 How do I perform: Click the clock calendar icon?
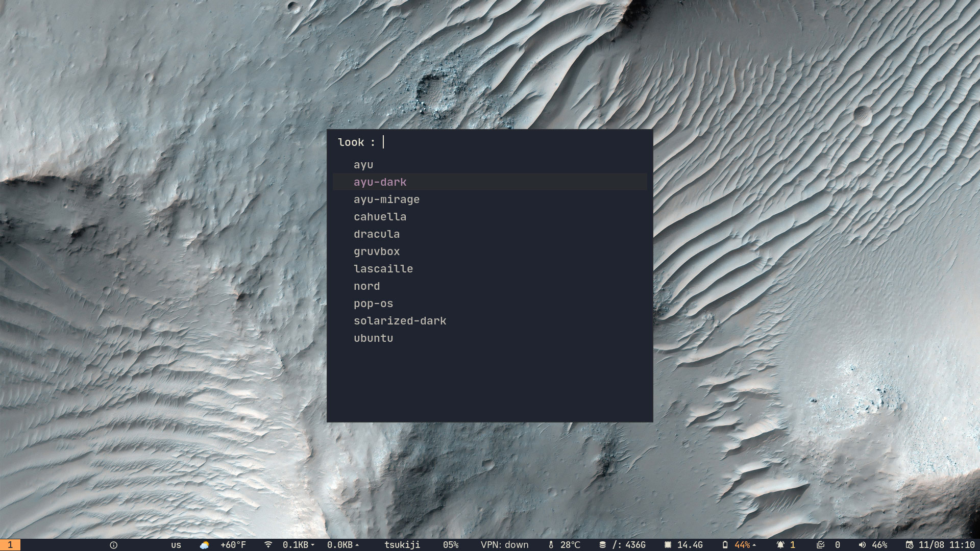(x=909, y=545)
